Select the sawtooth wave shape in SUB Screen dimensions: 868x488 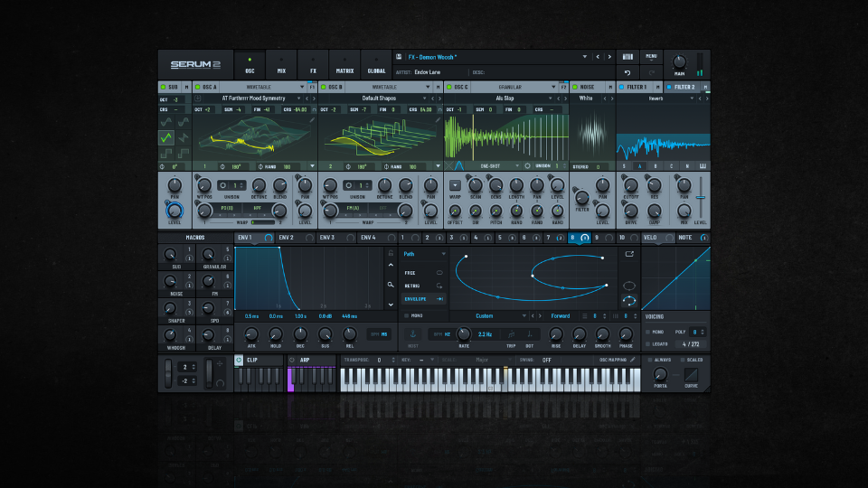point(184,136)
